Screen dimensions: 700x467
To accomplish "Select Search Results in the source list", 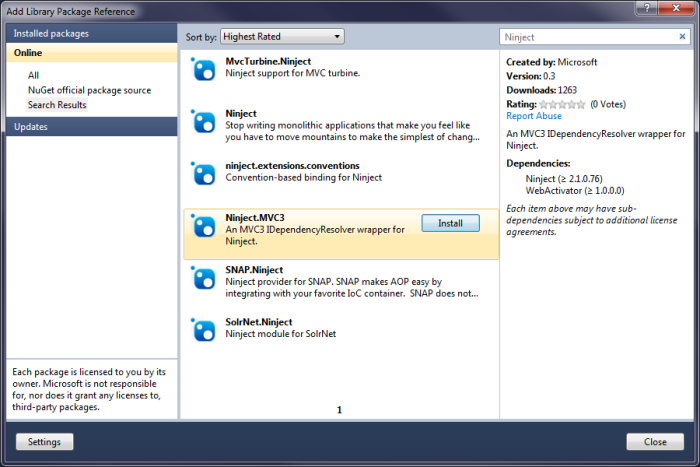I will [57, 105].
